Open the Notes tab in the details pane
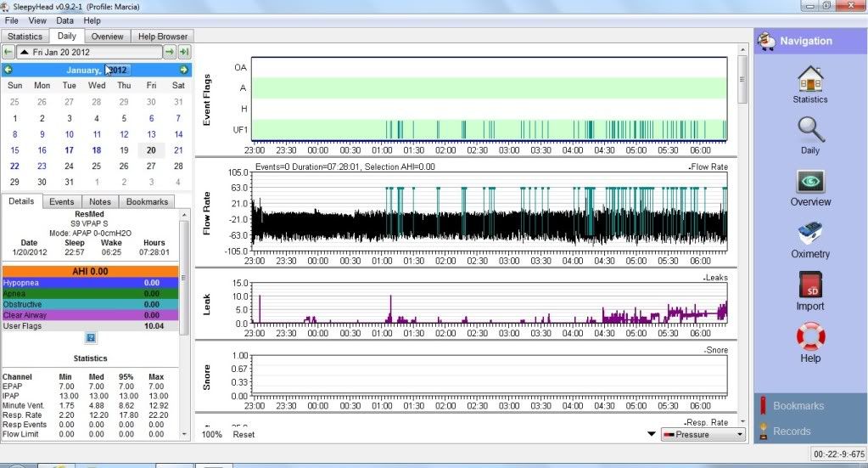This screenshot has height=468, width=868. click(100, 201)
